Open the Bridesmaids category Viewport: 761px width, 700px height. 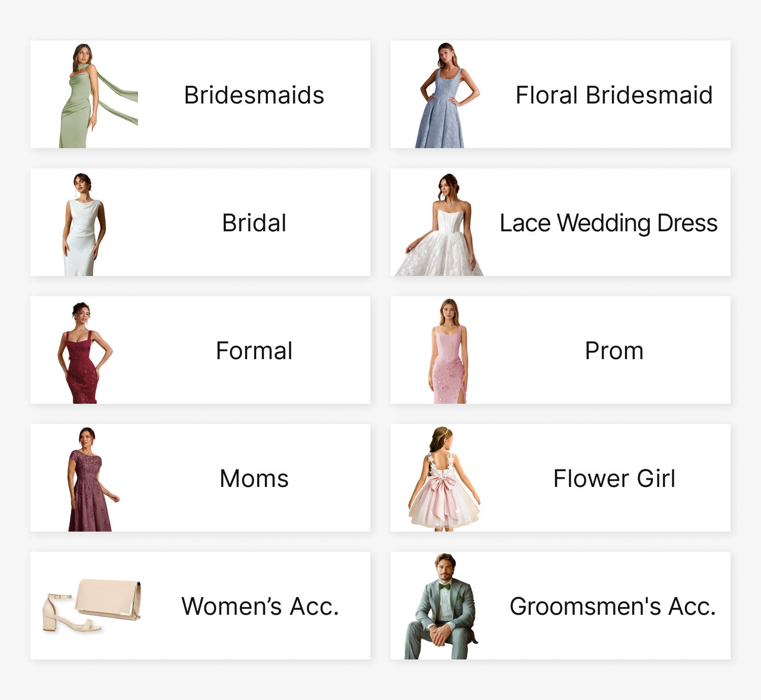click(x=254, y=95)
